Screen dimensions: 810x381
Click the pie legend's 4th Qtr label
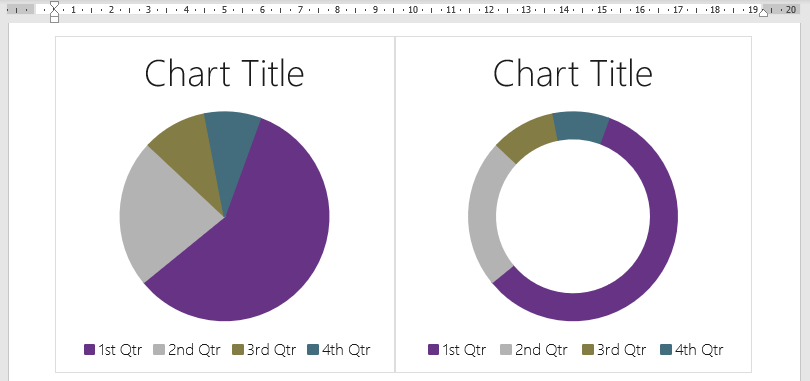pos(346,350)
